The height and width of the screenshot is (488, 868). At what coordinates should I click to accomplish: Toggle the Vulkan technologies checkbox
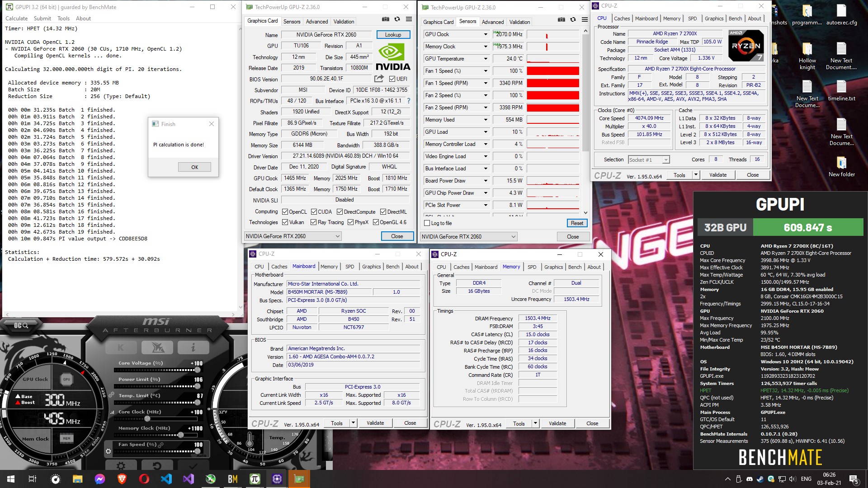click(x=285, y=222)
